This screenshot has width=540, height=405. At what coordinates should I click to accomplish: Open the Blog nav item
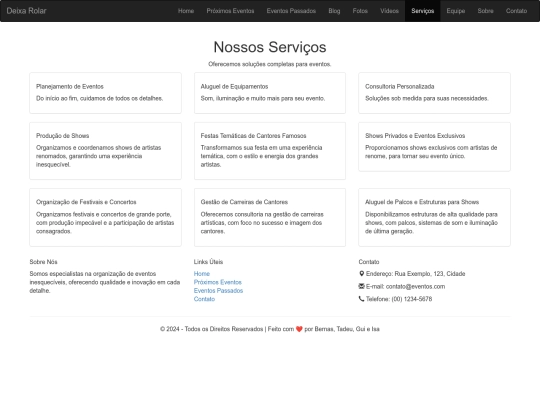click(334, 11)
